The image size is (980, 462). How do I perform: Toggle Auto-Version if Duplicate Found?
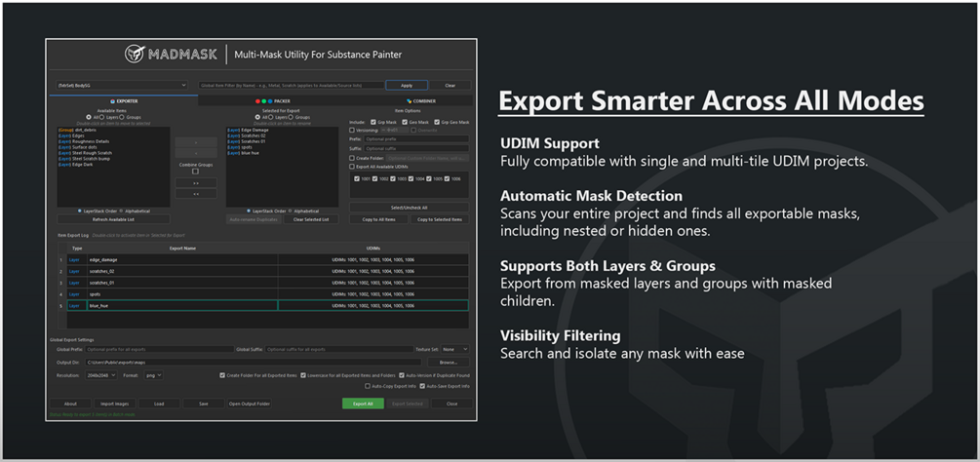tap(401, 375)
